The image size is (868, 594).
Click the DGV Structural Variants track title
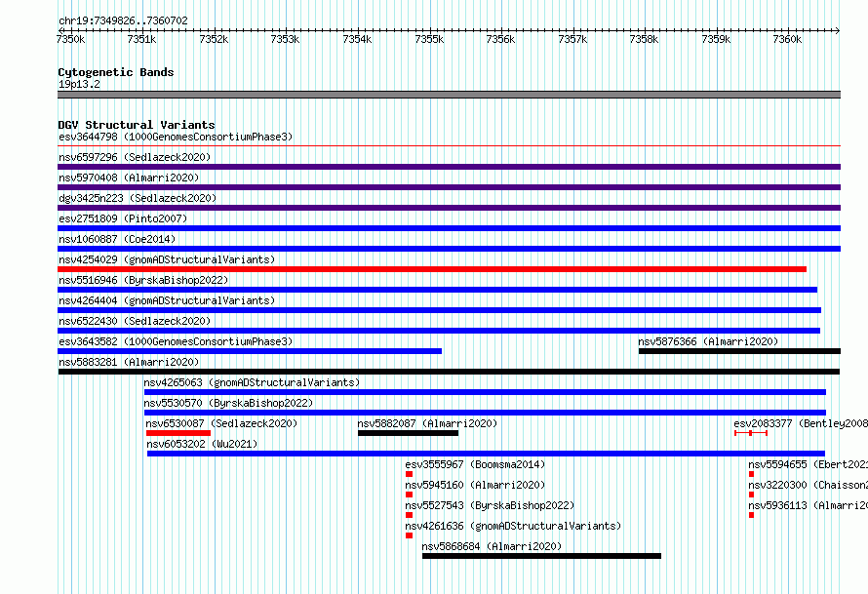137,125
